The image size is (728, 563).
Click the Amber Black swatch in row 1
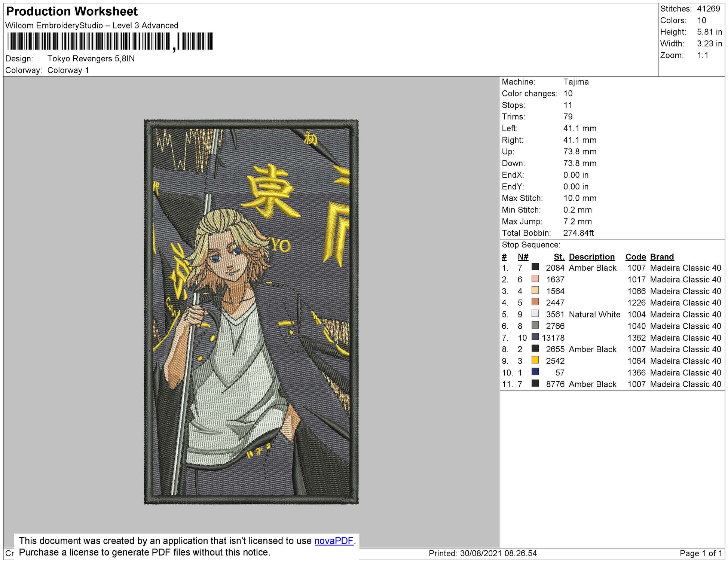click(535, 267)
